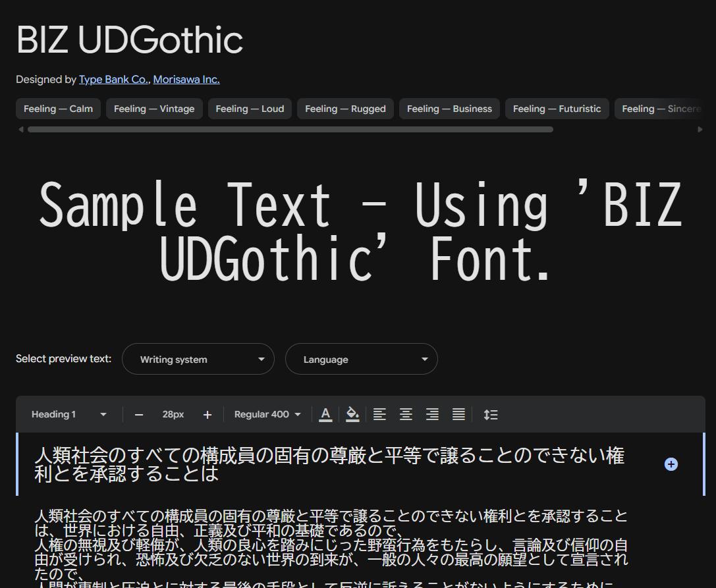Open the Type Bank Co. designer link
This screenshot has height=588, width=716.
coord(114,80)
